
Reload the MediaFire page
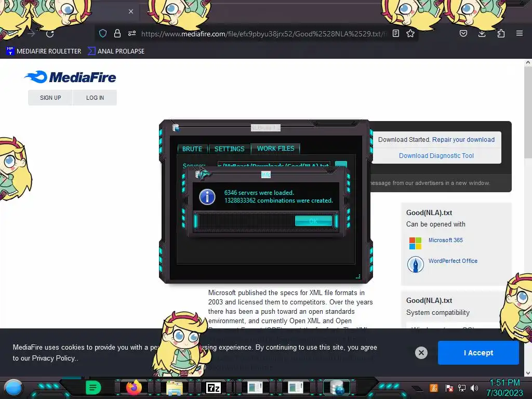pyautogui.click(x=50, y=34)
